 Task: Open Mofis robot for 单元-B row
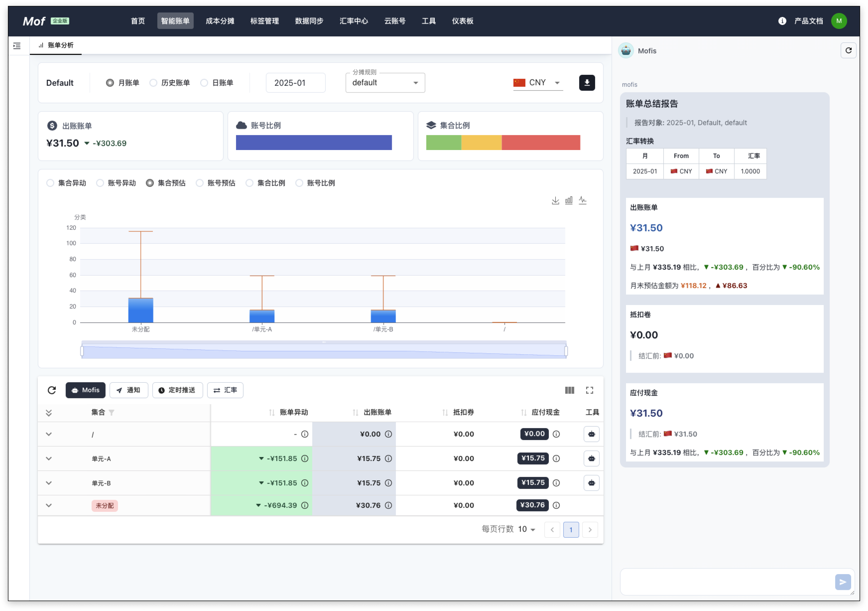click(591, 483)
